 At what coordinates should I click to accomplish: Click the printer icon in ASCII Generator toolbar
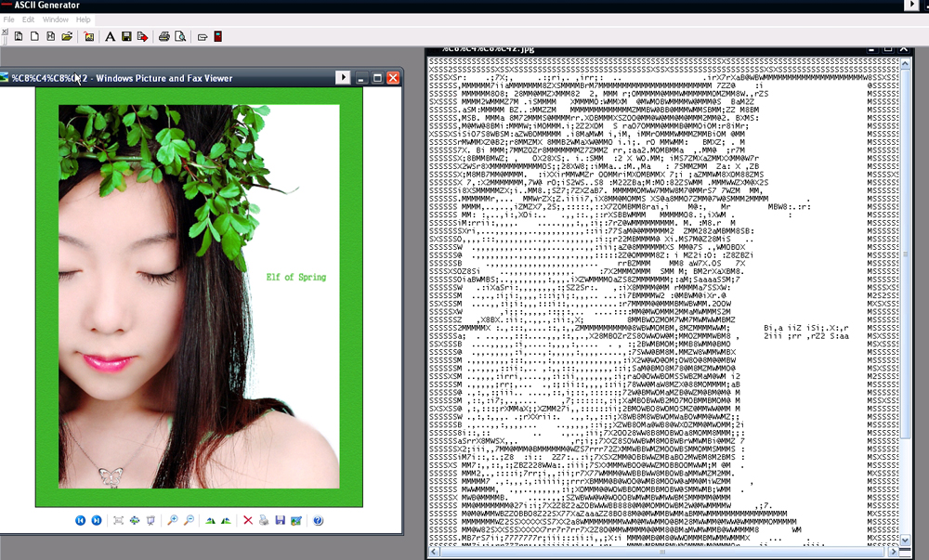point(164,37)
